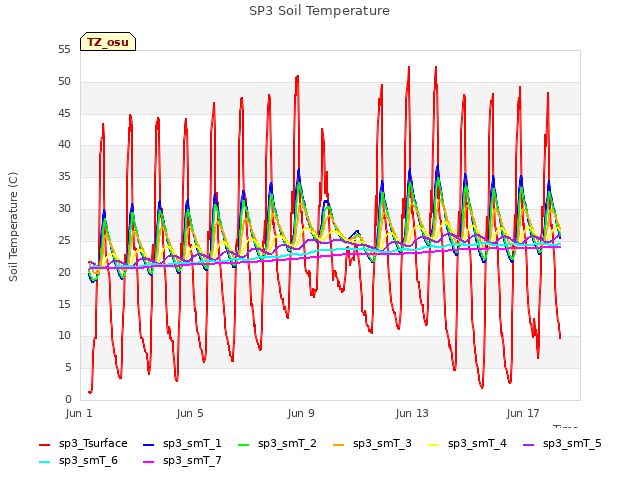Toggle the sp3_smT_6 legend entry
640x480 pixels.
click(x=78, y=461)
